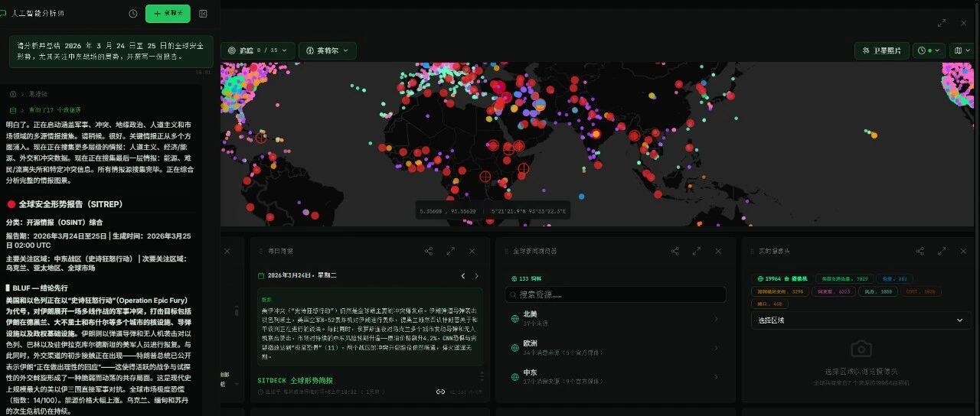Click the map coordinates readout 5.35608, 93.55620
Screen dimensions: 980x416
click(x=448, y=211)
